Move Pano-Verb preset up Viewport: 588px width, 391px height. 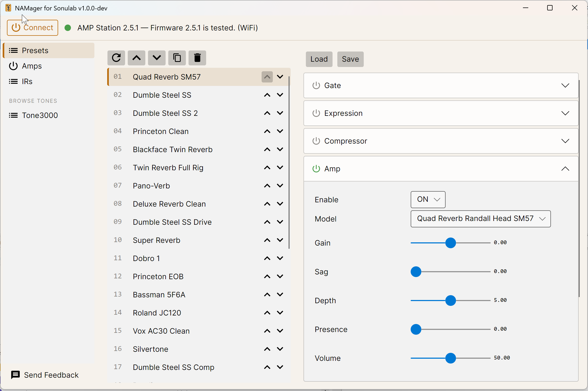(x=267, y=186)
